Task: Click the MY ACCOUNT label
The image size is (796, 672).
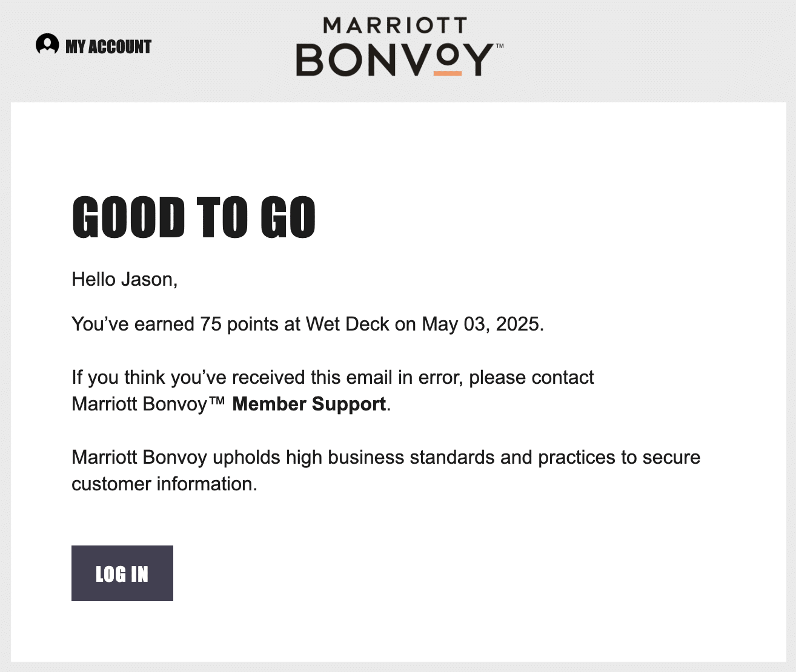Action: pyautogui.click(x=108, y=45)
